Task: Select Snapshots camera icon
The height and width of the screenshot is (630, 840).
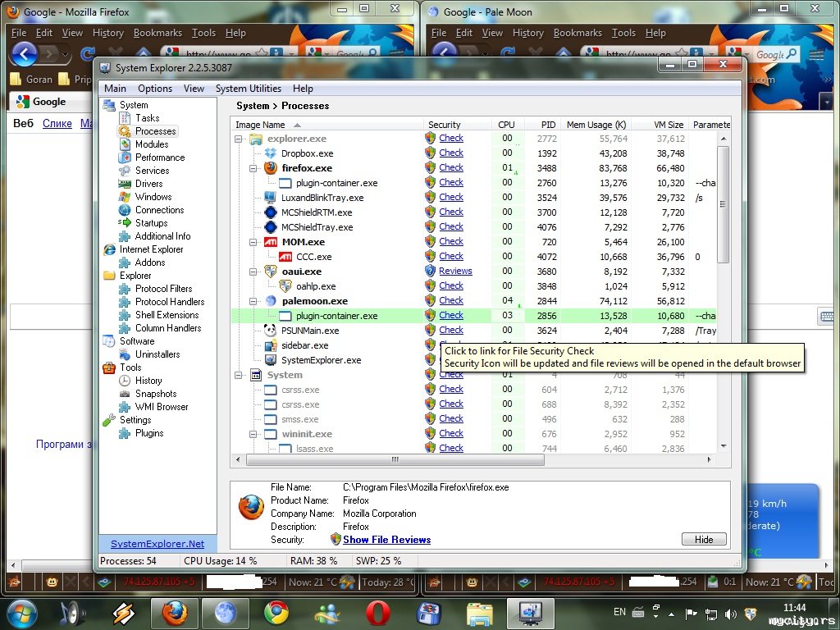Action: [125, 394]
